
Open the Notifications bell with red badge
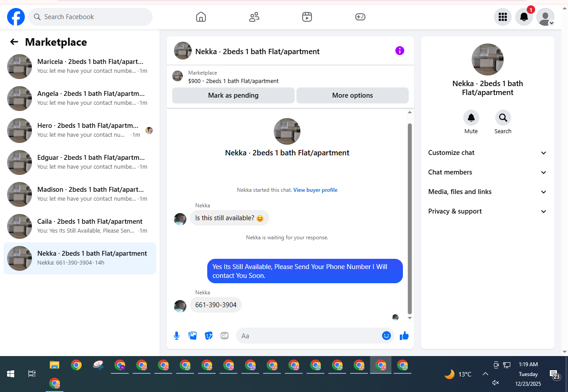tap(524, 17)
